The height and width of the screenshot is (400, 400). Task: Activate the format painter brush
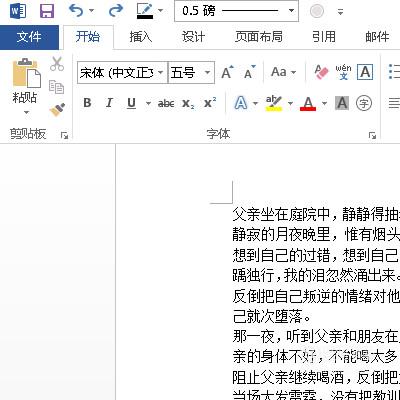click(x=57, y=110)
